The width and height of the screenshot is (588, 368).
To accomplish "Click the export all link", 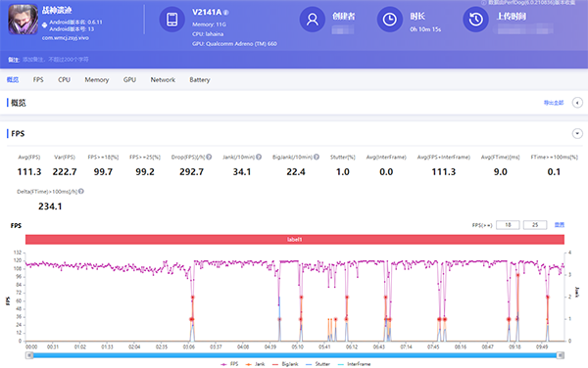I will tap(554, 103).
